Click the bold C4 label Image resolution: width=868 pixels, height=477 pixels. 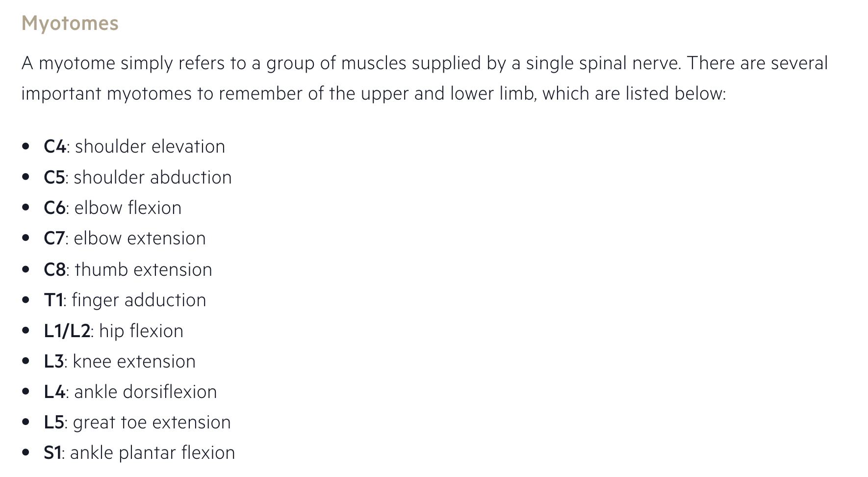(x=54, y=147)
